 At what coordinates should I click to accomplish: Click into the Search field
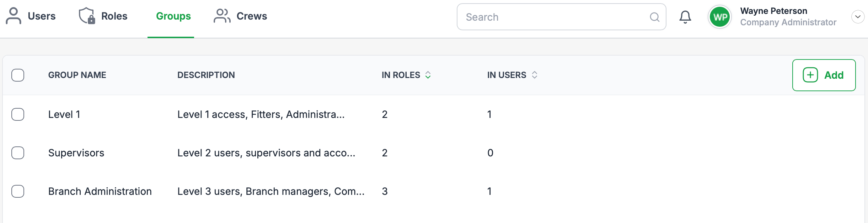(554, 17)
